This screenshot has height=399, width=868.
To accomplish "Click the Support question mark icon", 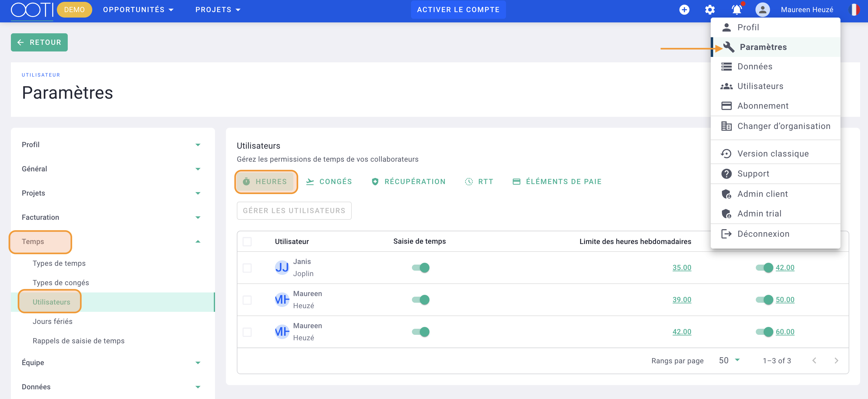I will coord(726,174).
